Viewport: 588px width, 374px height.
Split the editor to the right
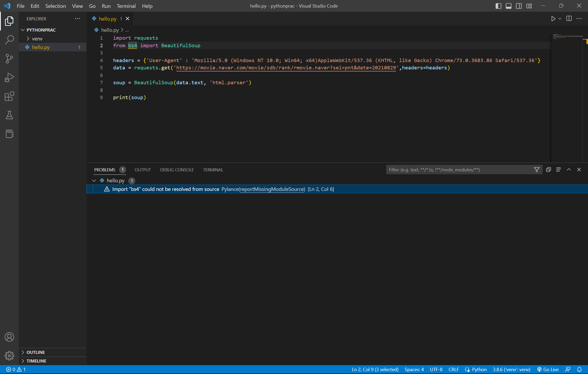click(x=569, y=19)
